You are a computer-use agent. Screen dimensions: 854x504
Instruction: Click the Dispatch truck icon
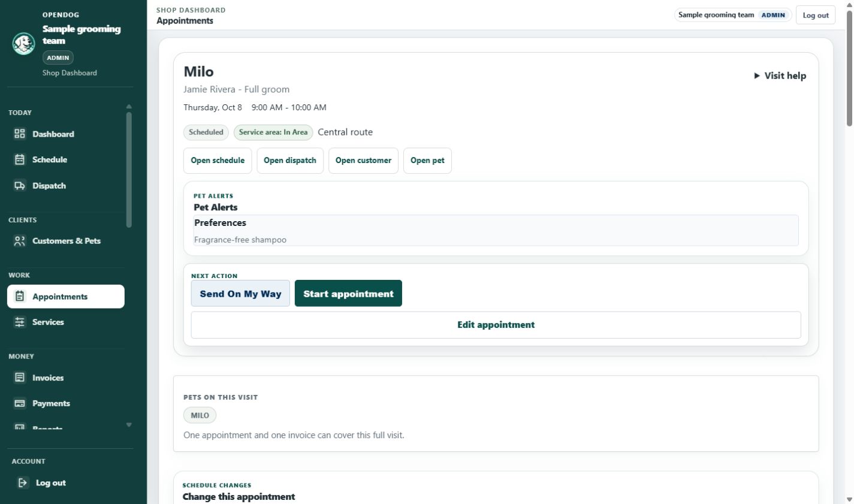pos(20,186)
